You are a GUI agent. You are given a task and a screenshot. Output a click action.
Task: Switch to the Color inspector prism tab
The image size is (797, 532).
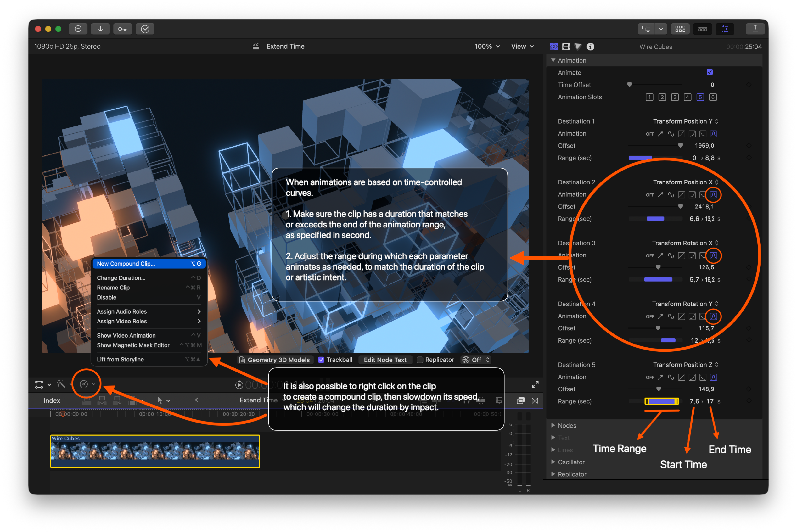578,46
